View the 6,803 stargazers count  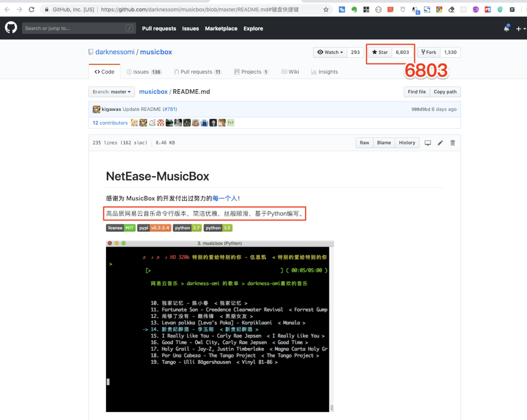coord(402,52)
